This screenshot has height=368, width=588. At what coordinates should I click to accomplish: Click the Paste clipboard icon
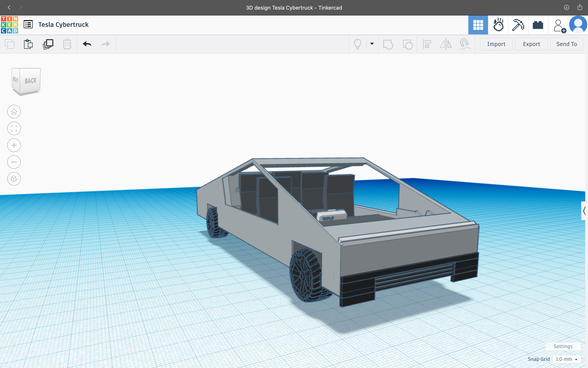point(28,44)
